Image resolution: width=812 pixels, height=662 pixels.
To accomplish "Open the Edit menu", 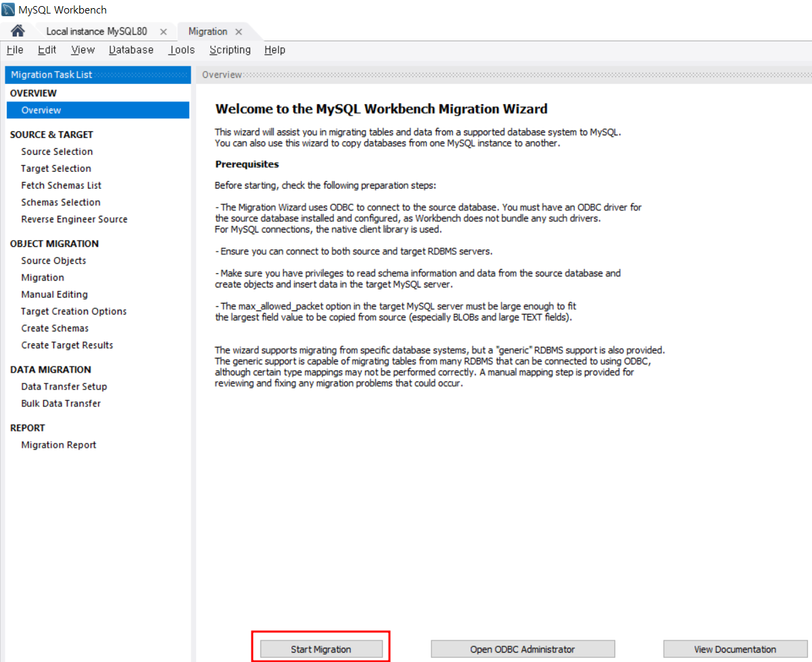I will click(x=47, y=50).
